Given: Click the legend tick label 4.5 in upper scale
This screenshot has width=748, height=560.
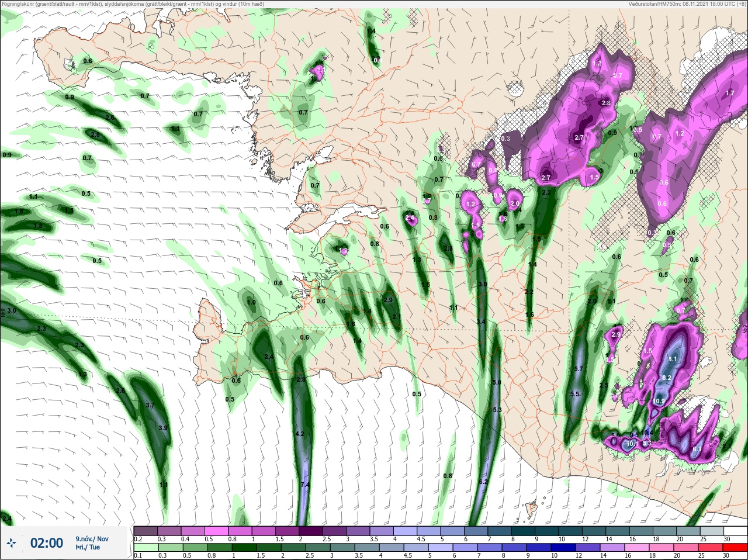Looking at the screenshot, I should click(421, 539).
